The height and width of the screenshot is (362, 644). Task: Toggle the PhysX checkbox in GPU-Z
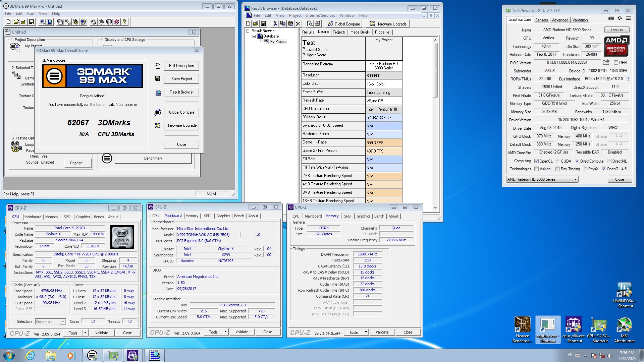585,169
